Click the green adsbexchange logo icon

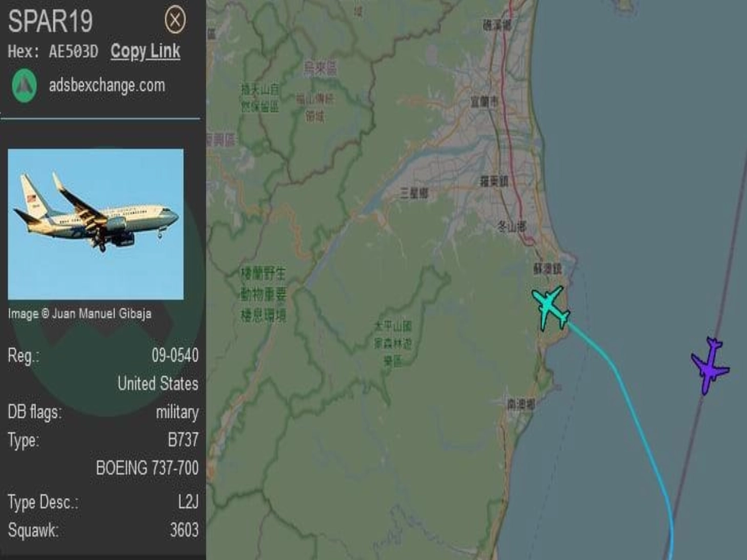point(24,86)
